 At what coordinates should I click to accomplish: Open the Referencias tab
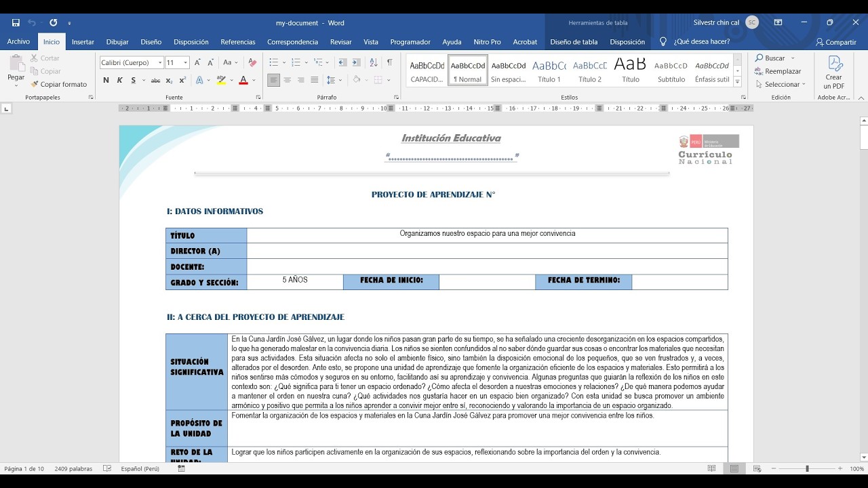click(x=238, y=41)
